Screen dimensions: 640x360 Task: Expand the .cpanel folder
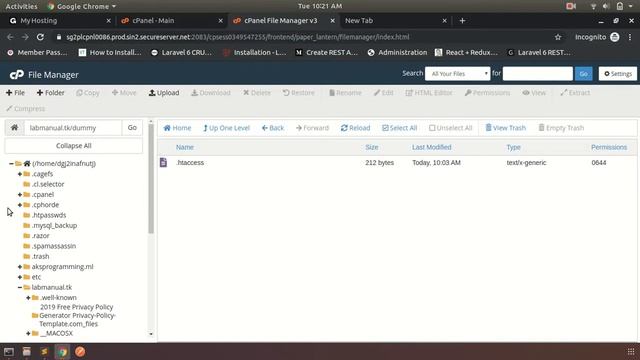click(20, 195)
